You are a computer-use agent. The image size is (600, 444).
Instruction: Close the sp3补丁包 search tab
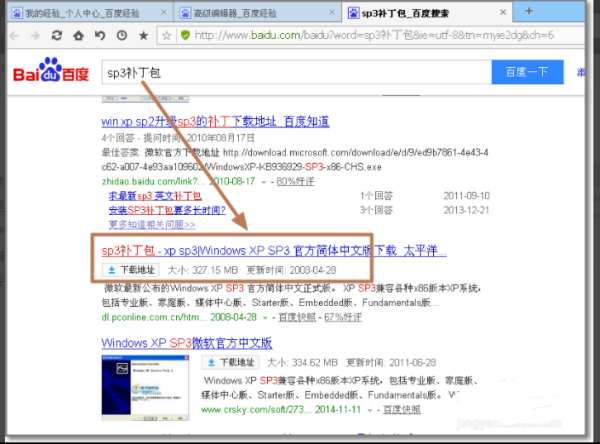[503, 13]
